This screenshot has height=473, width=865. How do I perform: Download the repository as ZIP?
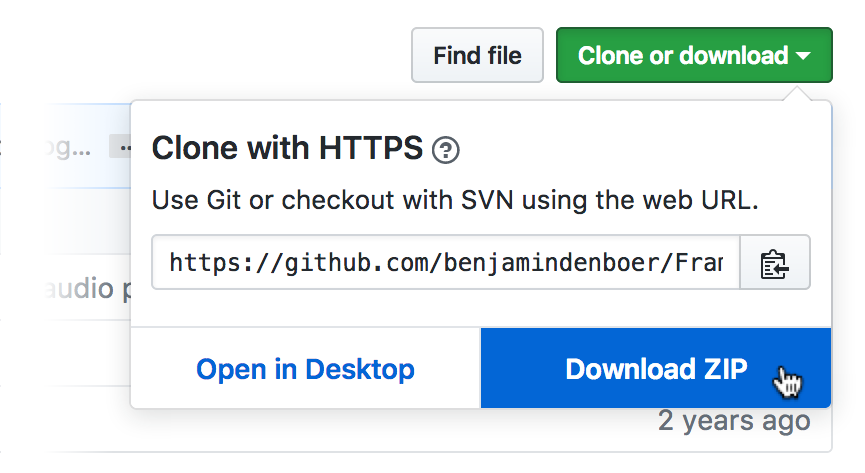pos(656,368)
